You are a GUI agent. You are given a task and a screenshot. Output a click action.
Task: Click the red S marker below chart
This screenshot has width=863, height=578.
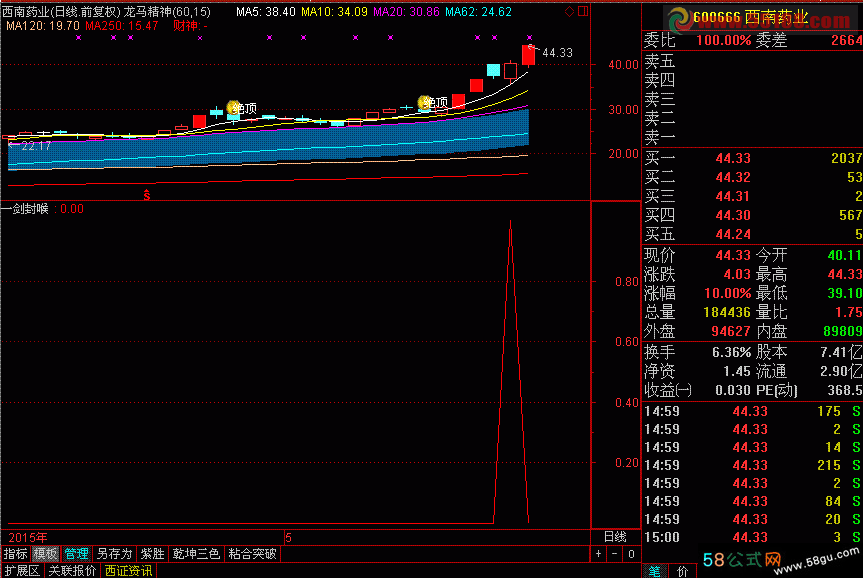(x=146, y=194)
